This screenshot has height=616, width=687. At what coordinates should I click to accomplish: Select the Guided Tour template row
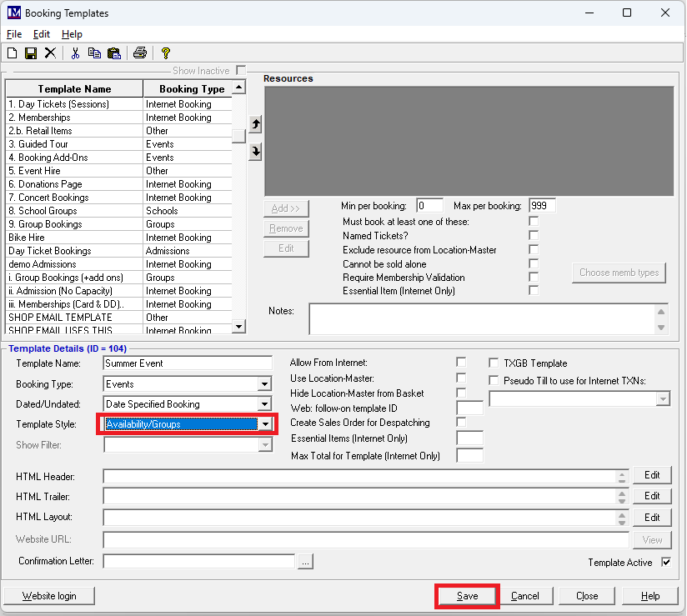(74, 144)
